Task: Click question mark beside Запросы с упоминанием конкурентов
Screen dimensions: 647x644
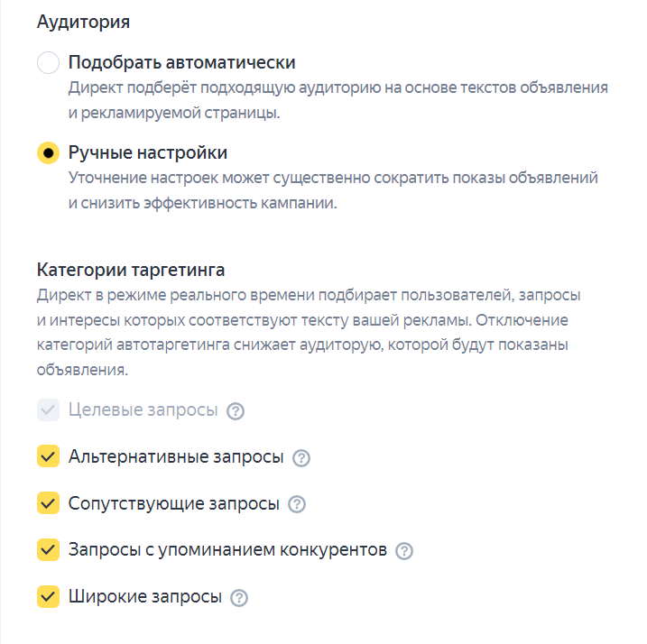Action: [404, 551]
